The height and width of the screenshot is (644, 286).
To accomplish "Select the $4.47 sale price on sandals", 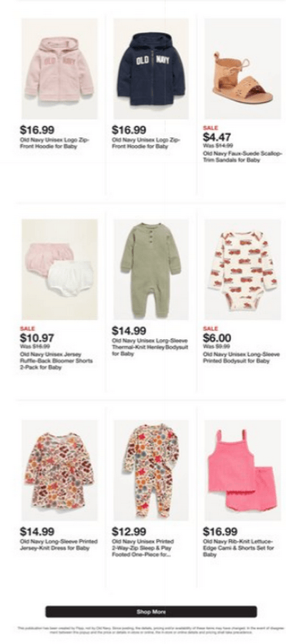I will pyautogui.click(x=217, y=137).
